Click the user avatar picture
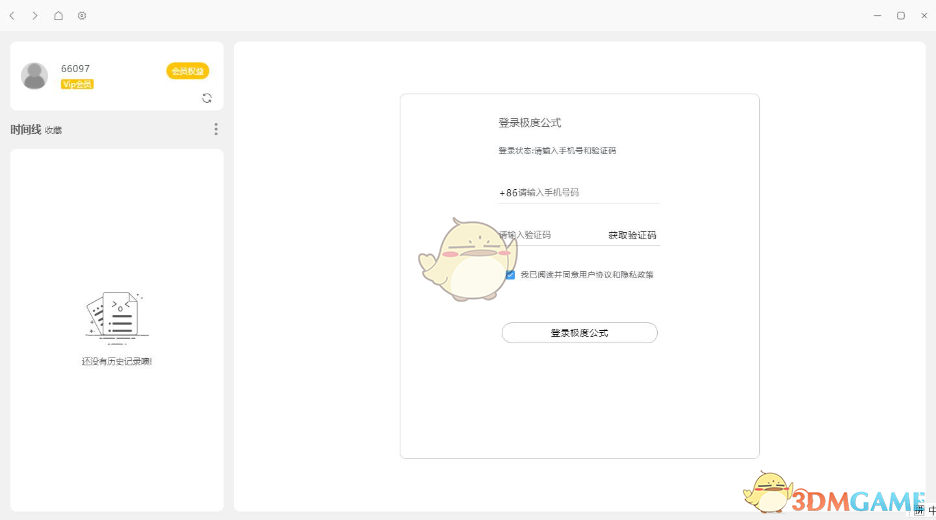The image size is (936, 520). click(35, 76)
